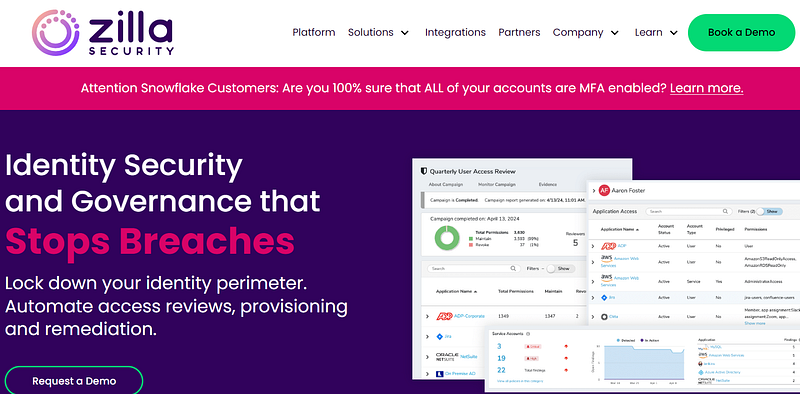
Task: Open NetSuite link in Service Accounts applications list
Action: click(722, 380)
